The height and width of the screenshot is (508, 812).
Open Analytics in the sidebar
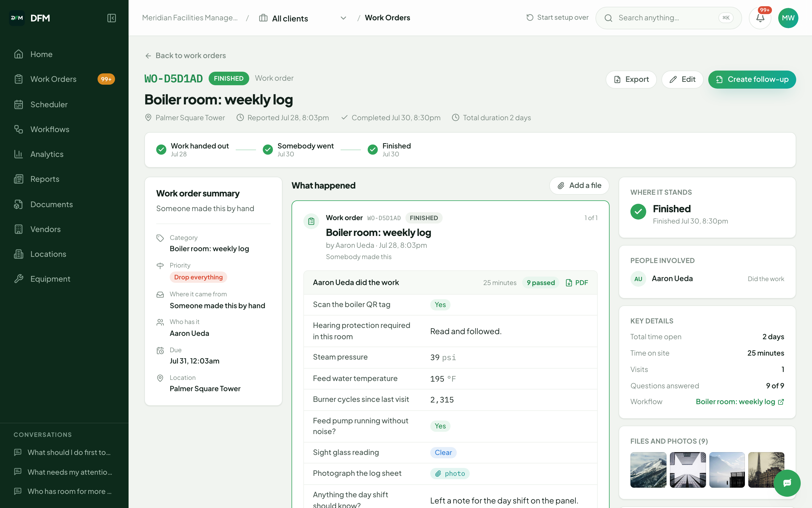[x=64, y=154]
